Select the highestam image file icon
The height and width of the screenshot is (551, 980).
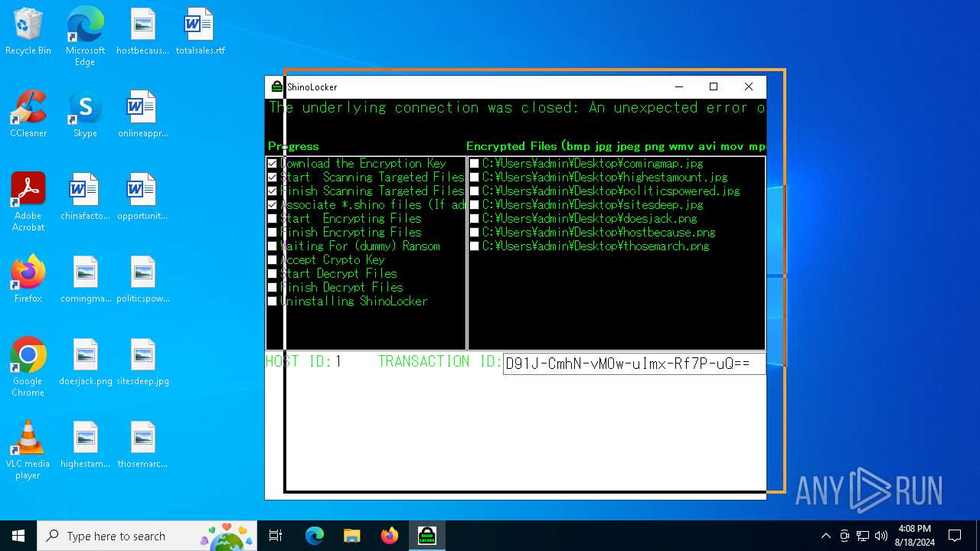click(x=85, y=445)
